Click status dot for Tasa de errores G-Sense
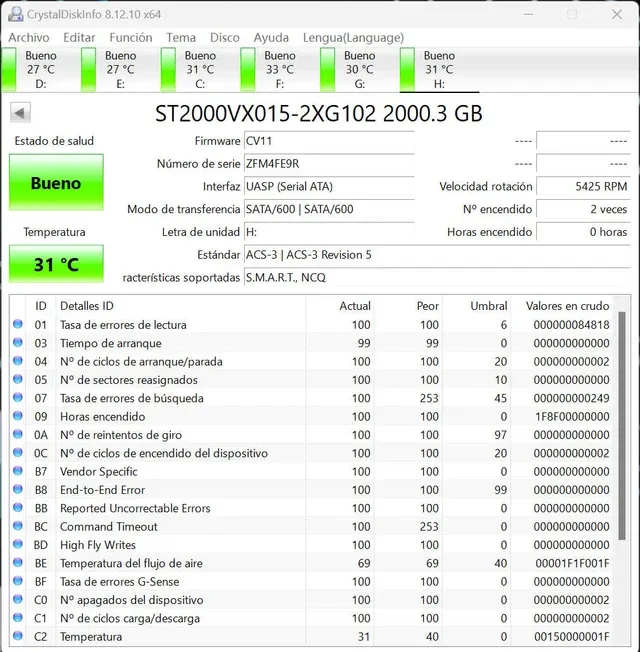The height and width of the screenshot is (652, 640). pyautogui.click(x=18, y=580)
